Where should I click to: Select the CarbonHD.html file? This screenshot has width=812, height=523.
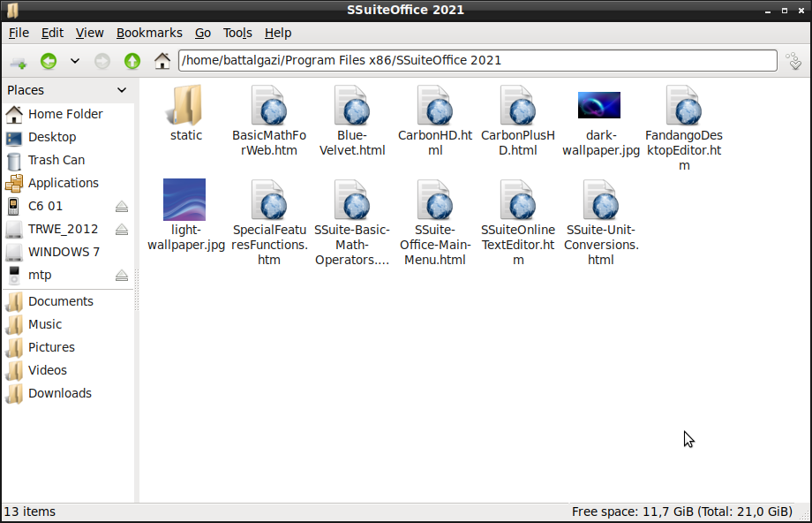(435, 121)
